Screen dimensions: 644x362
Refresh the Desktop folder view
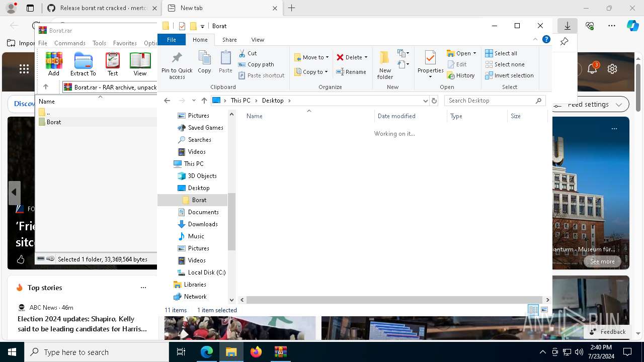434,101
